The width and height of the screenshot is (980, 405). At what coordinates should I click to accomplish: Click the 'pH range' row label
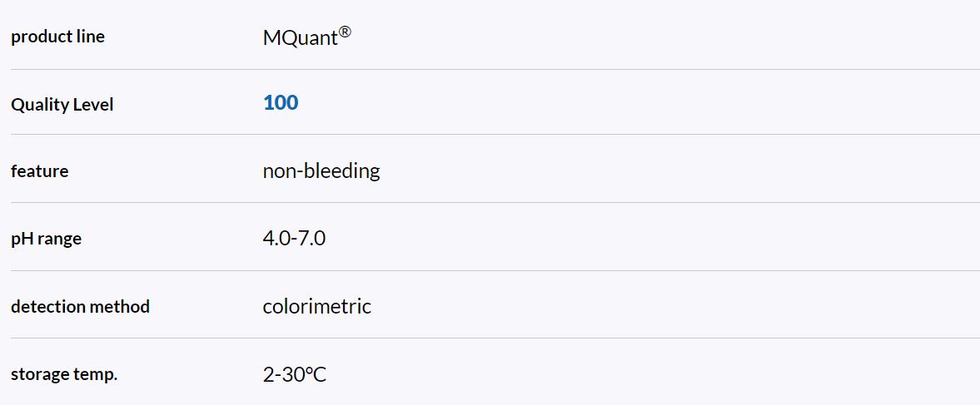tap(46, 239)
